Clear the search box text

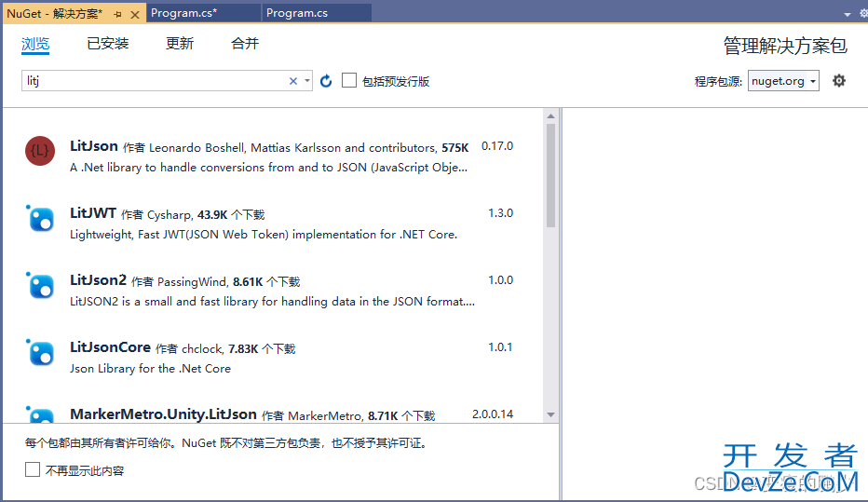[x=293, y=81]
